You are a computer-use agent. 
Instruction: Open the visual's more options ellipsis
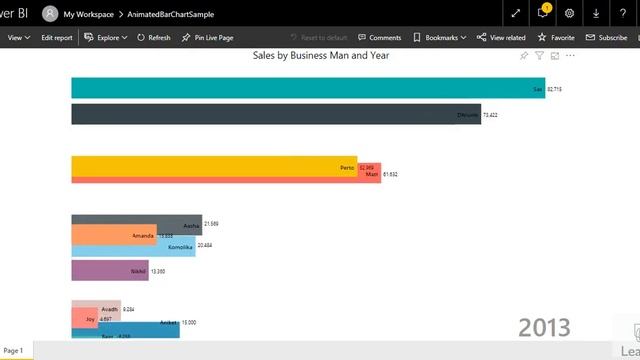570,56
